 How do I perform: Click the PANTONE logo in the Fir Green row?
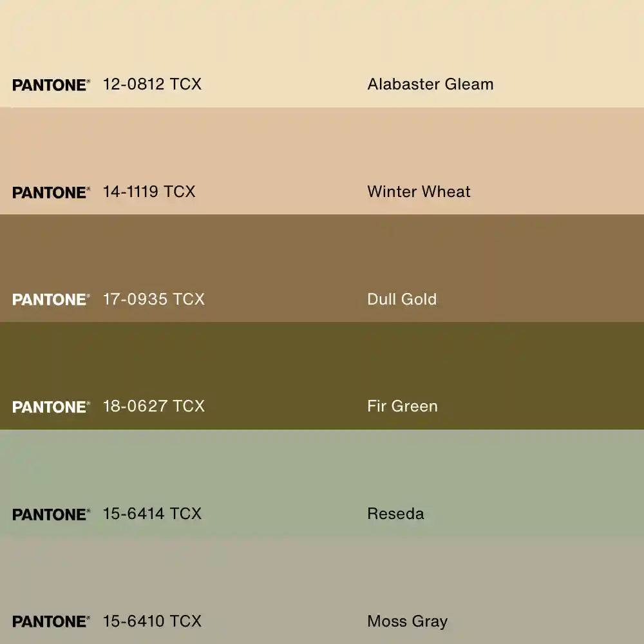coord(51,407)
